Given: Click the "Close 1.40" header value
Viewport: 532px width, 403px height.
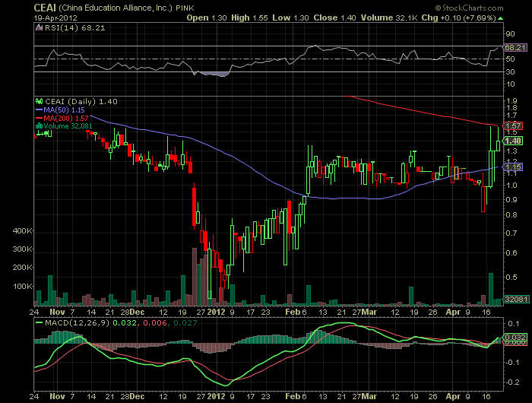Looking at the screenshot, I should click(x=334, y=18).
